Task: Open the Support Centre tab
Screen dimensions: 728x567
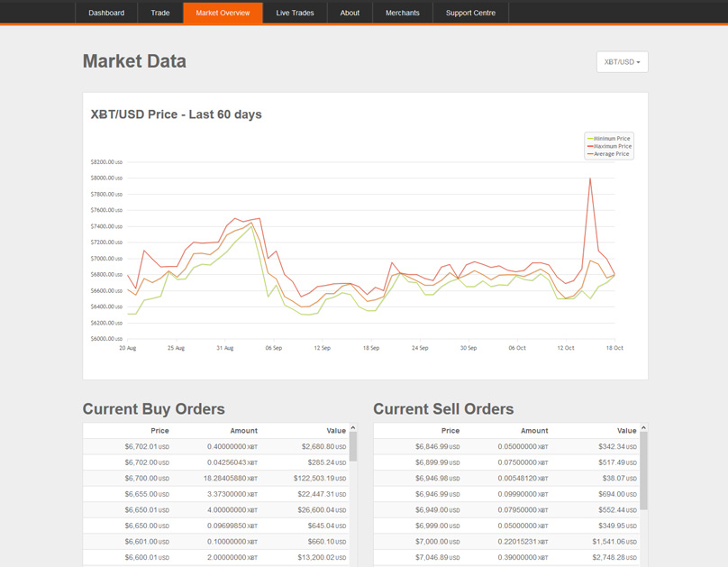Action: 471,13
